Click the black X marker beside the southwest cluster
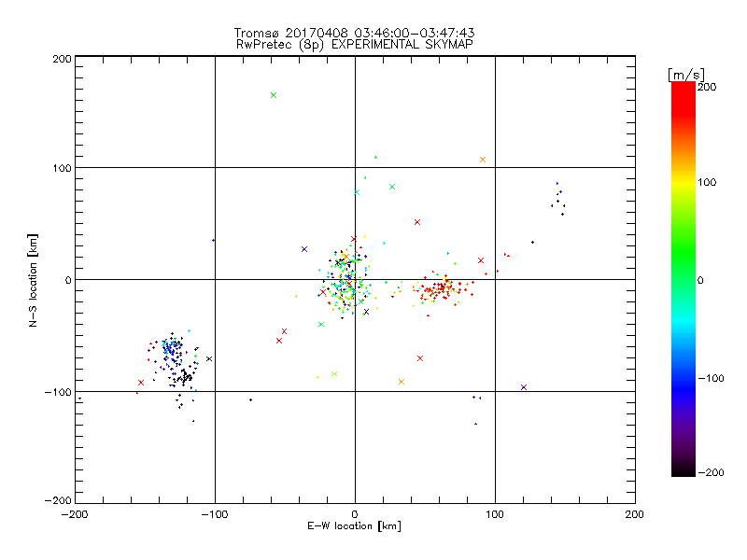 click(209, 358)
